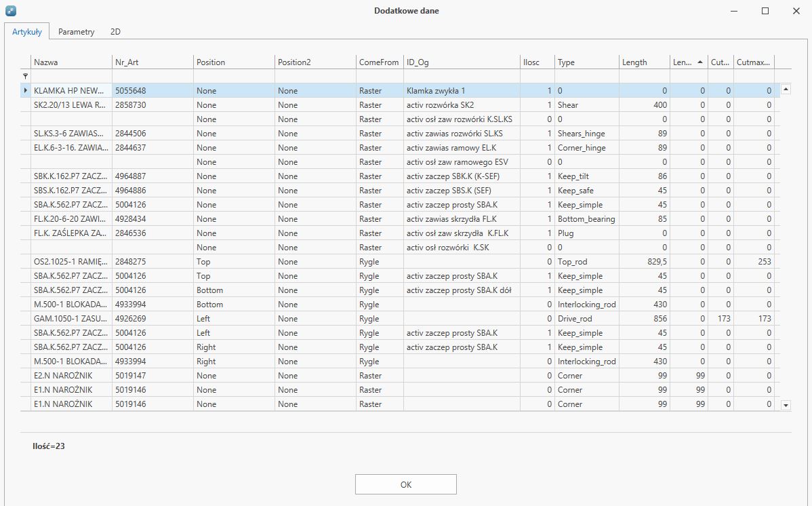Sort by the Position column header
This screenshot has width=812, height=506.
point(234,62)
